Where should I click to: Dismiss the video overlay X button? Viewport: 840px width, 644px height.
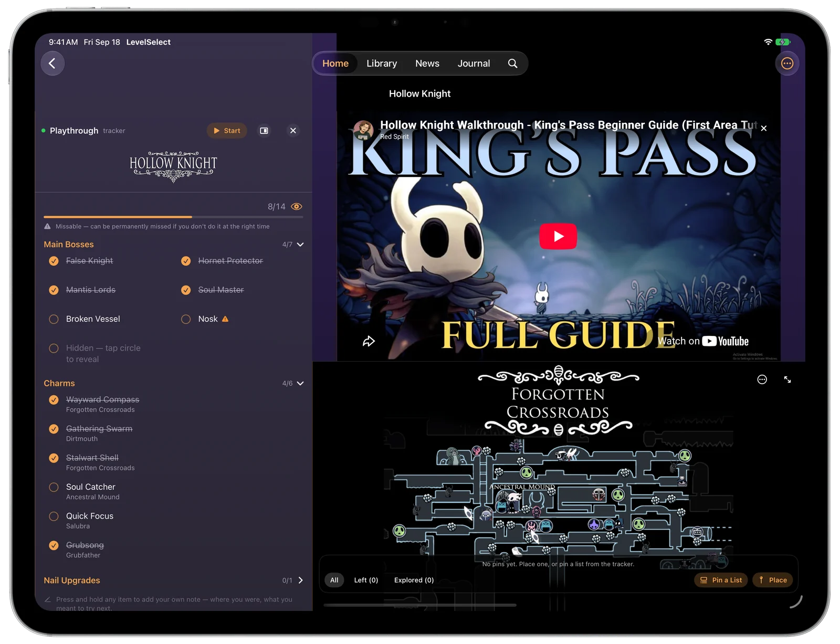coord(764,128)
